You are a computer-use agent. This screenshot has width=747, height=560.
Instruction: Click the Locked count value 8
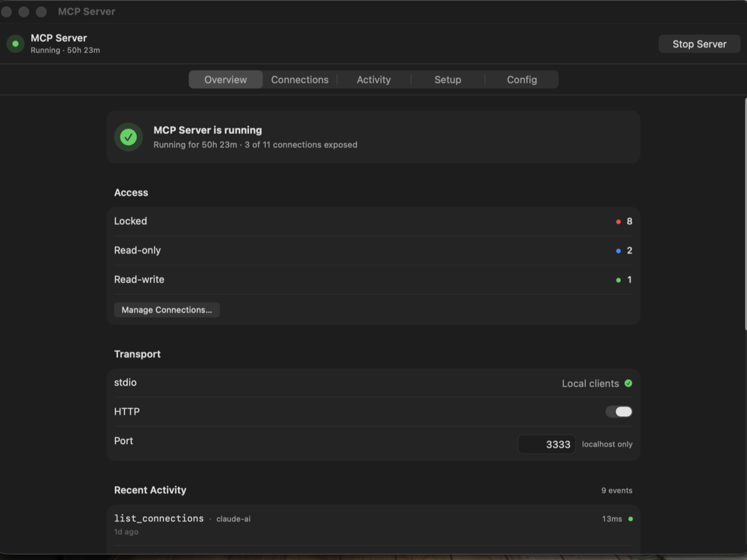coord(629,221)
